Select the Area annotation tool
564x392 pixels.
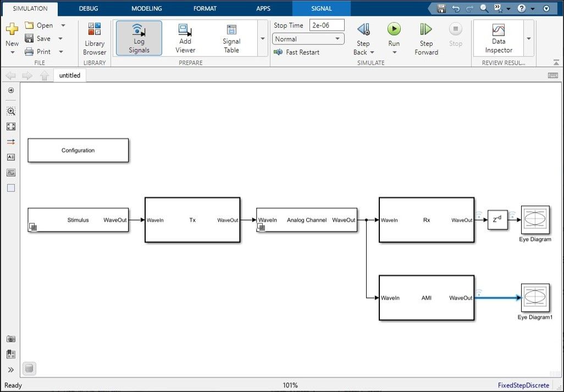click(11, 188)
